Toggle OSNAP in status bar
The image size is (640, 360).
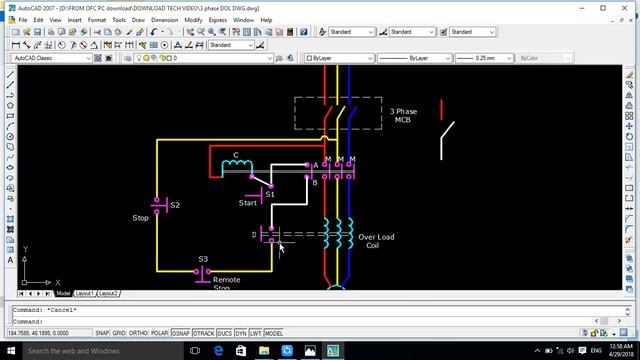click(181, 333)
